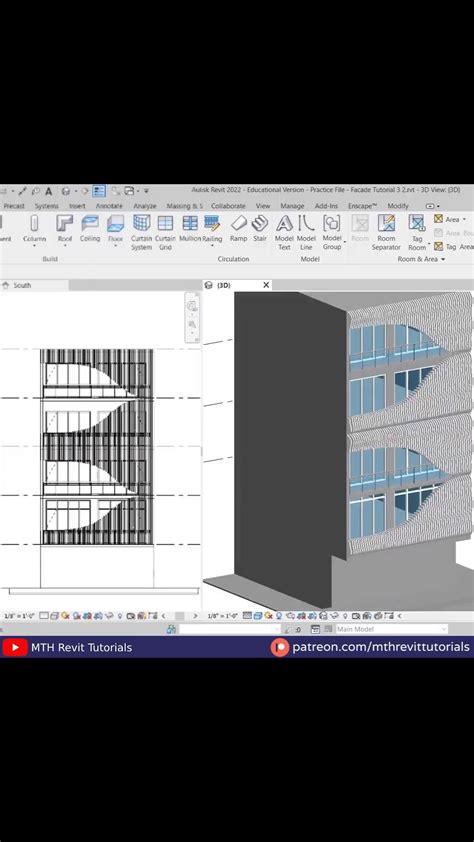Open the quick access toolbar customize arrow

(146, 191)
